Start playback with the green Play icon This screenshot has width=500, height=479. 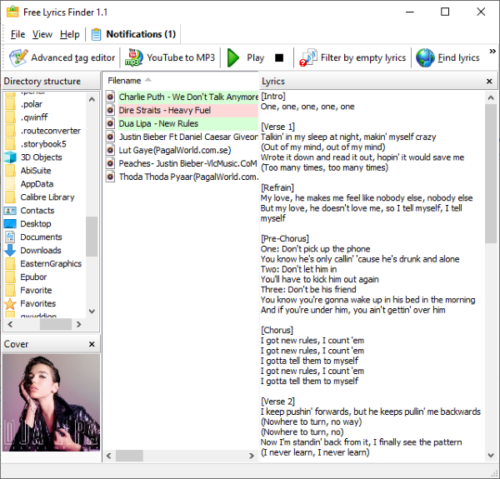point(233,58)
